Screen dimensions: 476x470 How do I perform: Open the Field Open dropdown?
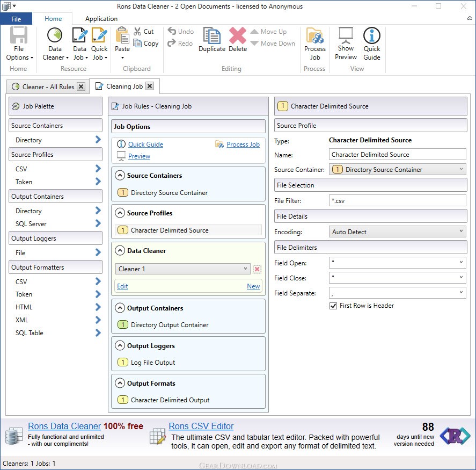[397, 263]
